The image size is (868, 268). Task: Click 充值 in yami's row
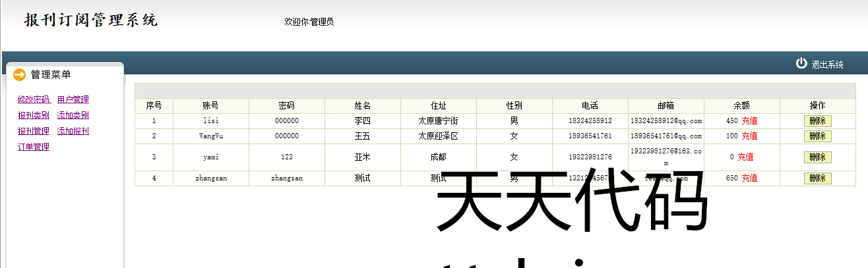(745, 157)
